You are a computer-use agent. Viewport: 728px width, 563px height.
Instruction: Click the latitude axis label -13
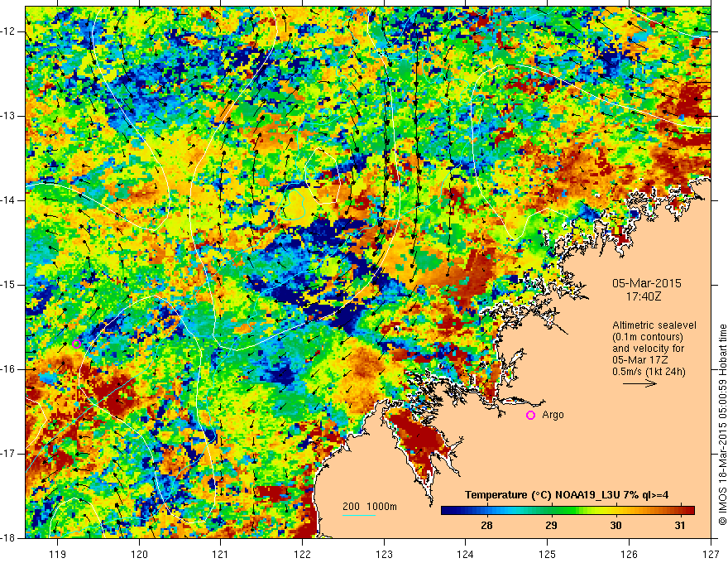click(8, 116)
